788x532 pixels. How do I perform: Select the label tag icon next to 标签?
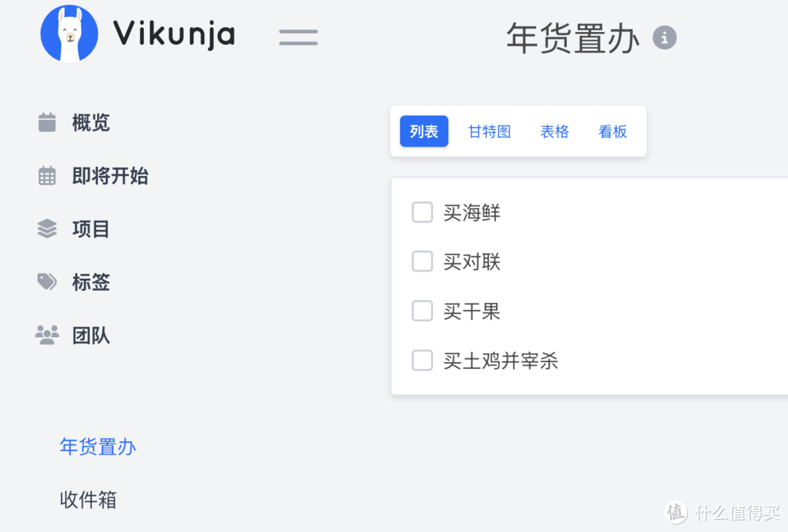click(x=47, y=282)
